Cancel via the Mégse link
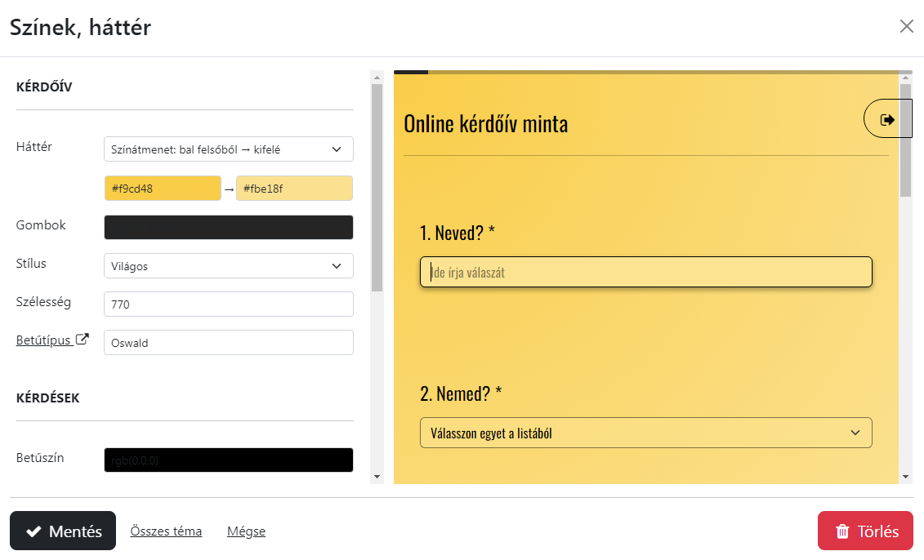This screenshot has width=924, height=560. (x=247, y=531)
